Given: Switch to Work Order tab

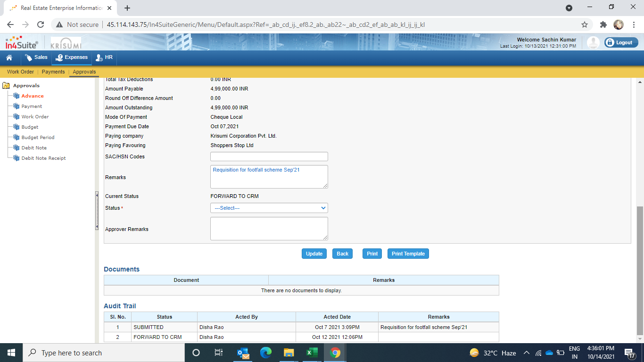Looking at the screenshot, I should [20, 72].
